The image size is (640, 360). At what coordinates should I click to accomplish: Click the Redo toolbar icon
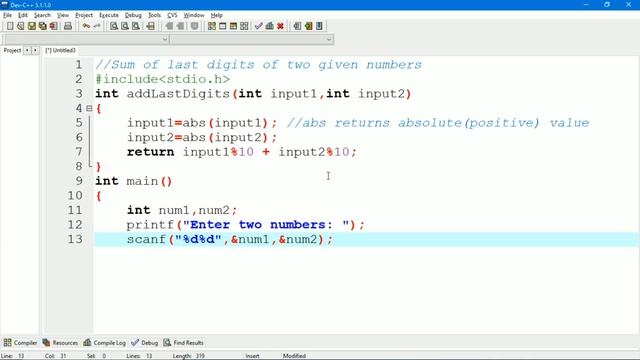point(97,26)
